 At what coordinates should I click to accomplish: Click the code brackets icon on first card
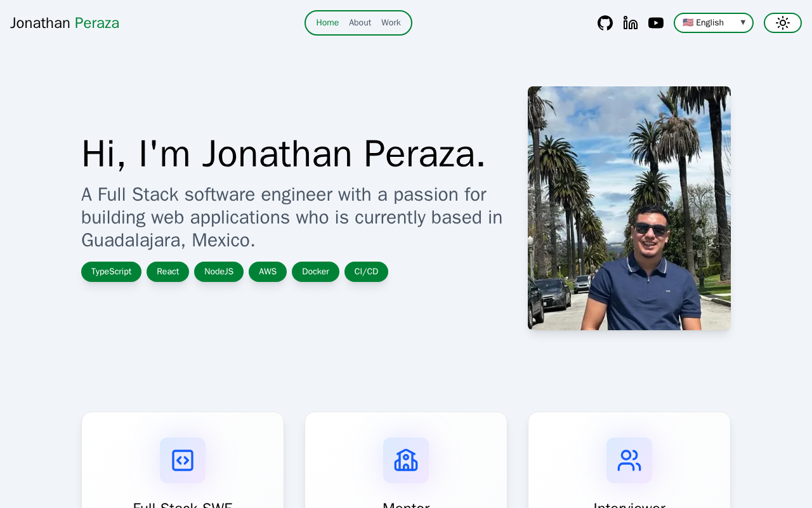pos(183,460)
